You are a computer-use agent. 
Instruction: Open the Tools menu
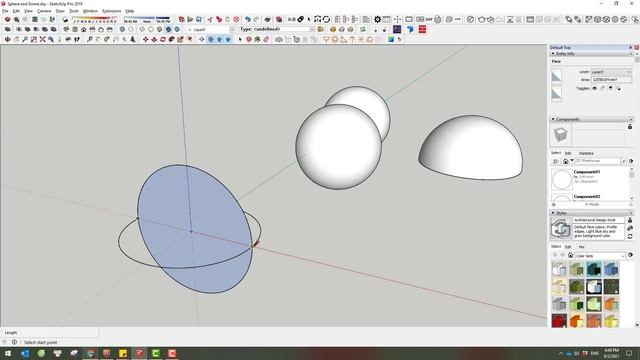point(74,11)
